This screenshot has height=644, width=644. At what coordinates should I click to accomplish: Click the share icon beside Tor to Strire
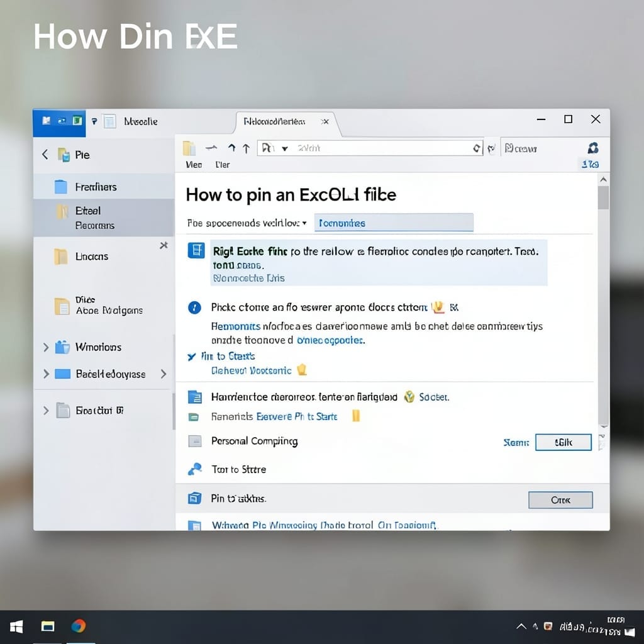click(x=195, y=469)
